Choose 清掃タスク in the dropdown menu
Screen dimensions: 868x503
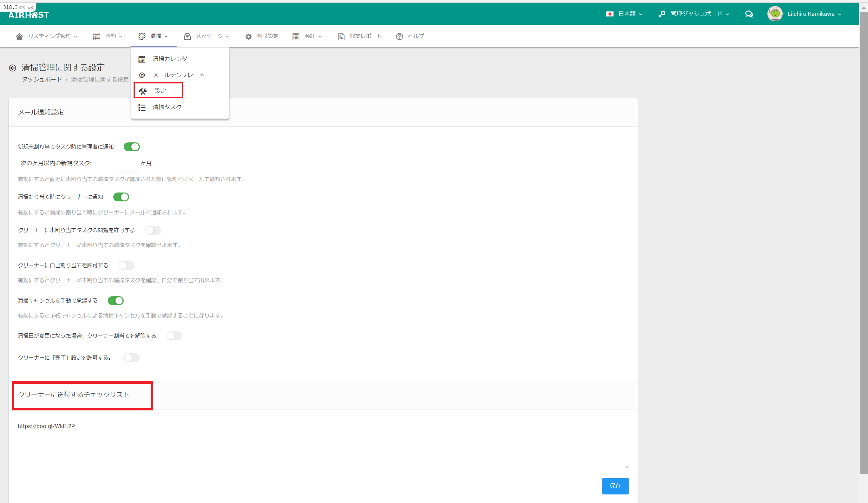(x=167, y=107)
